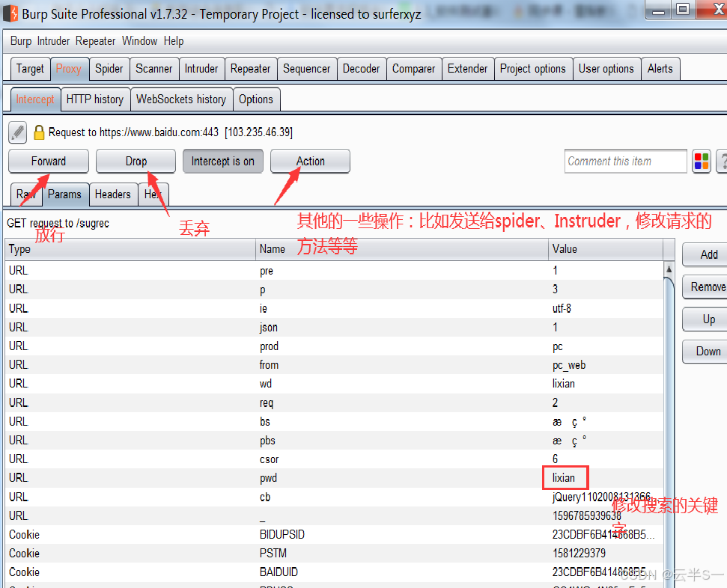Select the Intercept sub-tab
This screenshot has height=588, width=727.
click(35, 99)
